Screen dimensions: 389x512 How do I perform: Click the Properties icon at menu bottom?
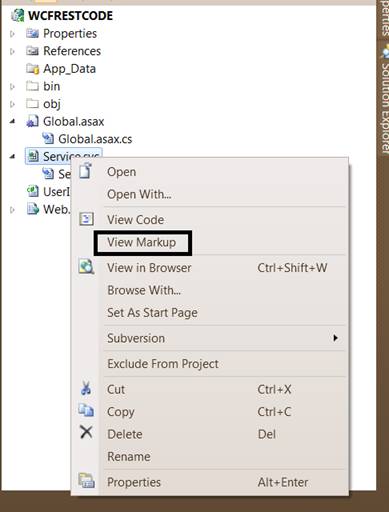tap(86, 481)
